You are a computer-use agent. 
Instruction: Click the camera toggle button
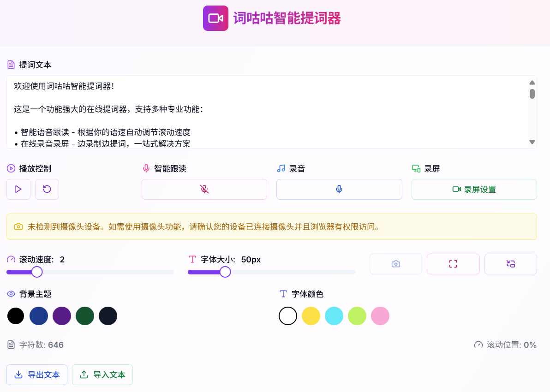click(396, 264)
